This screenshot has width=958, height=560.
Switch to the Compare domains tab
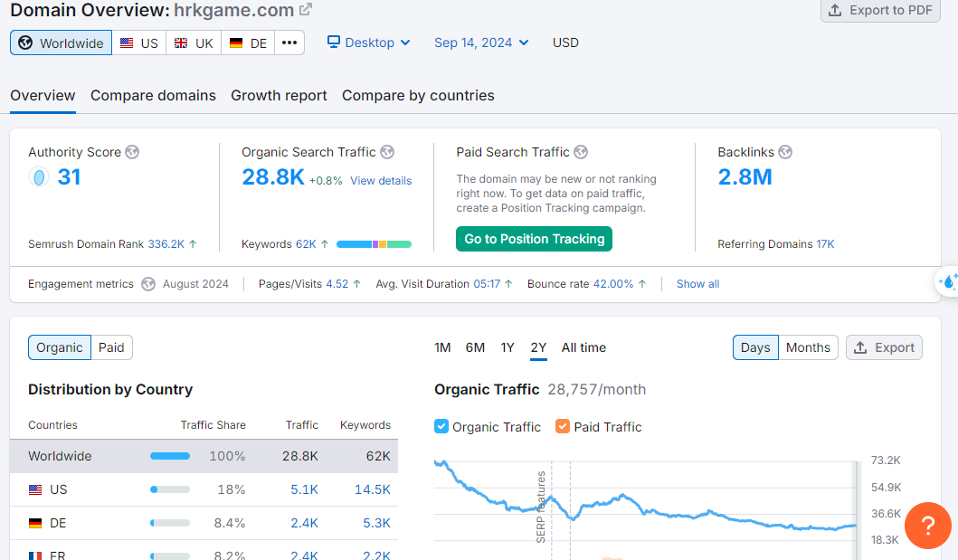click(153, 96)
